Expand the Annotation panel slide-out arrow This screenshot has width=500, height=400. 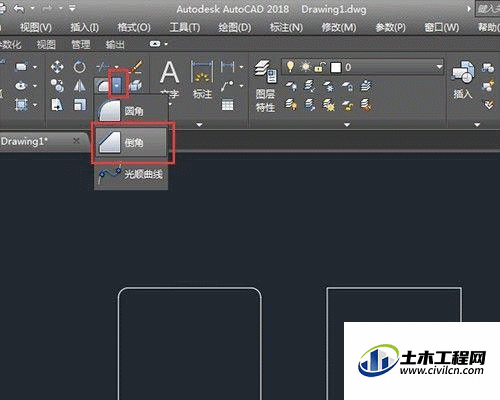[199, 124]
